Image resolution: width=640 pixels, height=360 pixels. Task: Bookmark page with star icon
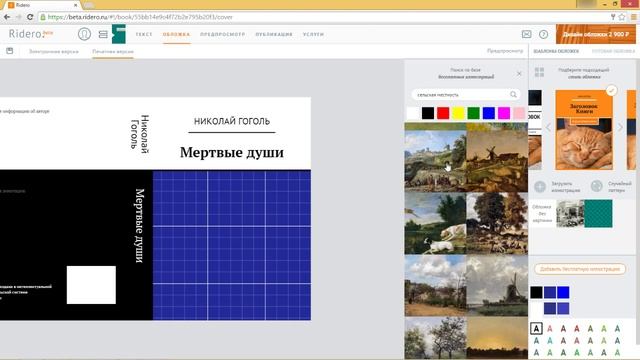click(x=622, y=17)
